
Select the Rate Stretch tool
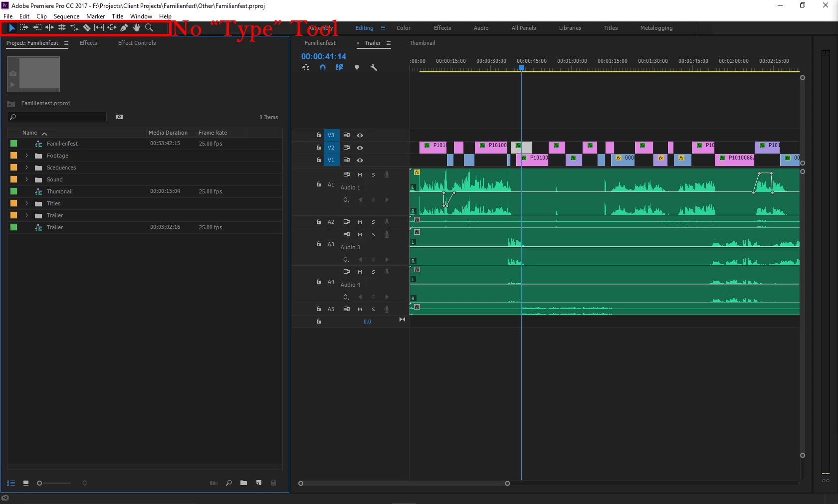click(x=74, y=28)
